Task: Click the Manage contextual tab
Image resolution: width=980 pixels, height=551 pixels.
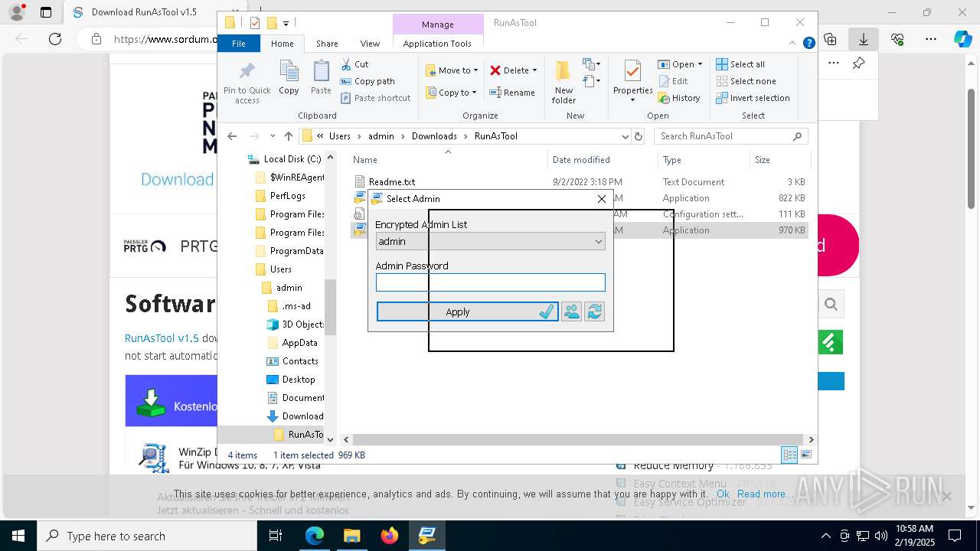Action: click(x=438, y=24)
